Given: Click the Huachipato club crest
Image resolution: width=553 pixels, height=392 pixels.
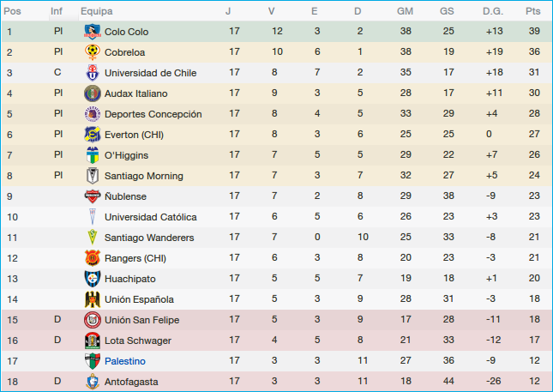Looking at the screenshot, I should pos(91,279).
